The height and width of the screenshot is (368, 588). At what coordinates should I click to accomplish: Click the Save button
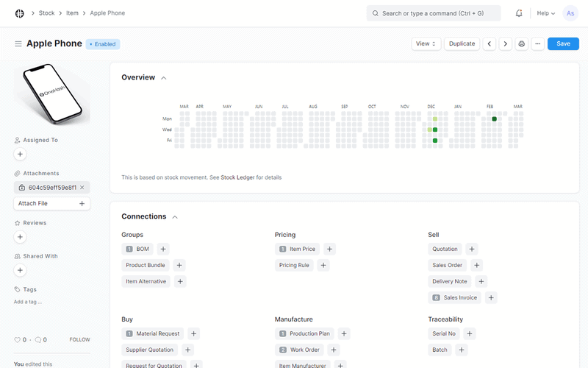(562, 44)
